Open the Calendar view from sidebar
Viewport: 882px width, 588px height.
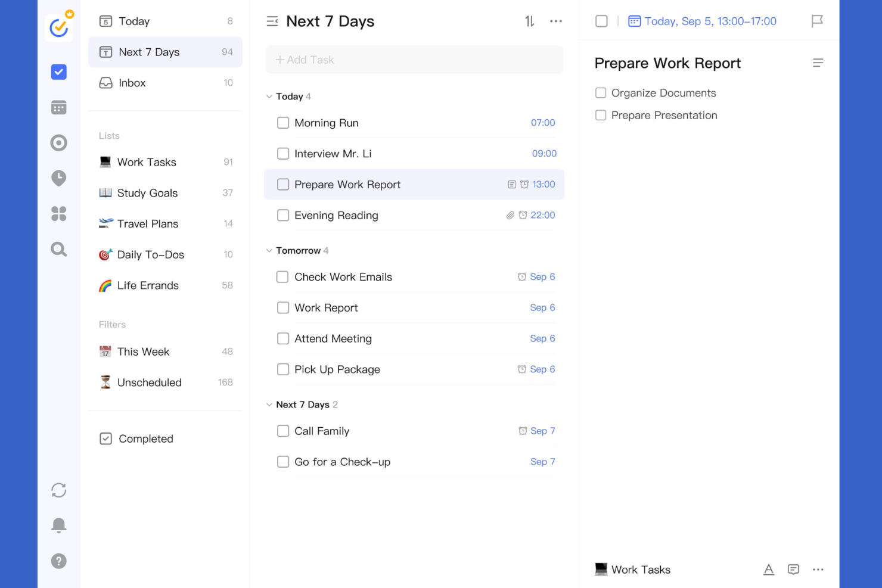[58, 107]
